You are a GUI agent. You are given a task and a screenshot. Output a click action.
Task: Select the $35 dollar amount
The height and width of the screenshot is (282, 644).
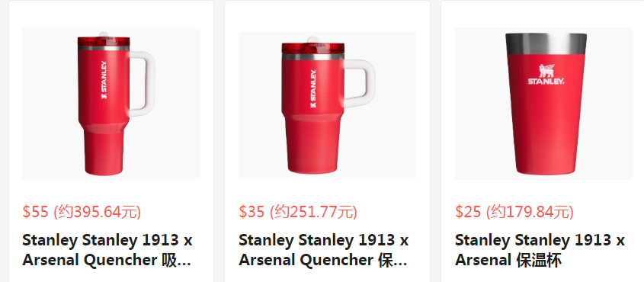coord(252,212)
